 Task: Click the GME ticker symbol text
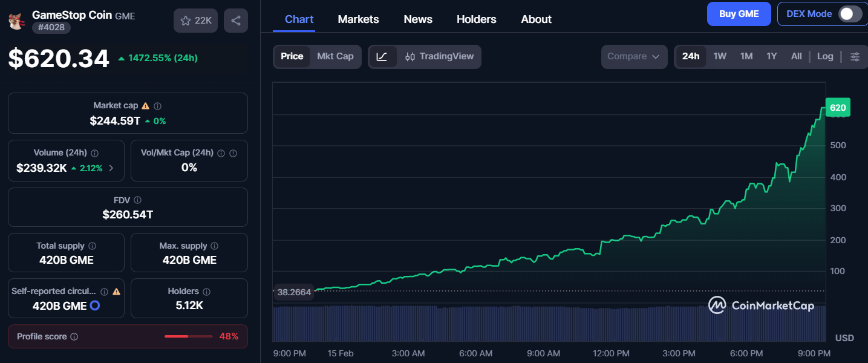pos(125,16)
